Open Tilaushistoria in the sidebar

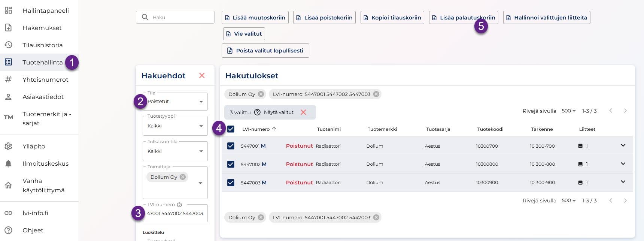(x=42, y=45)
